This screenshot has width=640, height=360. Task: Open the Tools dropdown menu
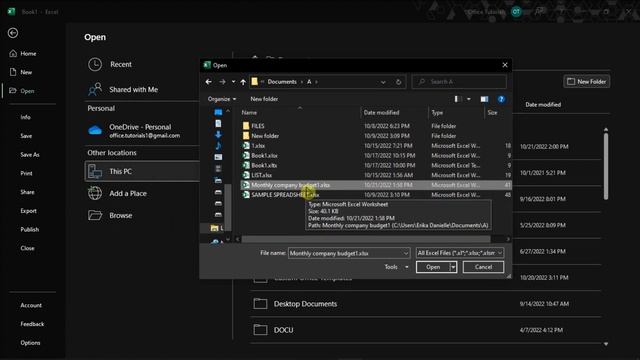396,267
